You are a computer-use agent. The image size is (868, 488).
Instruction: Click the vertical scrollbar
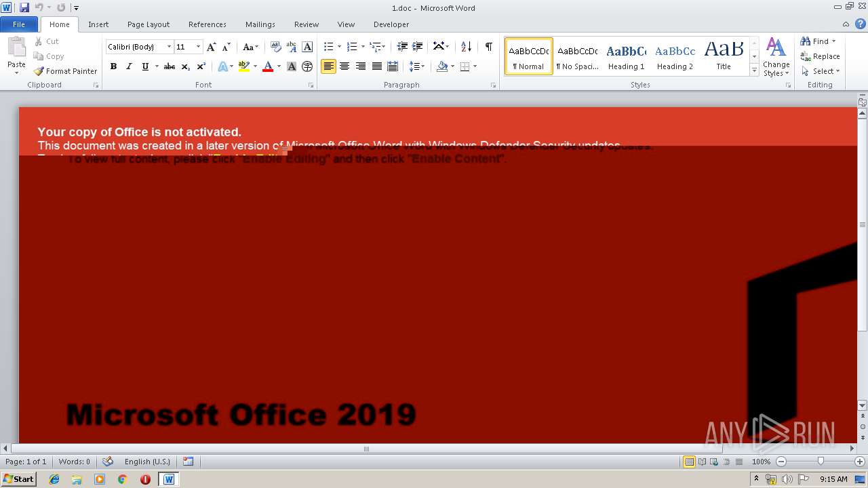pos(863,224)
